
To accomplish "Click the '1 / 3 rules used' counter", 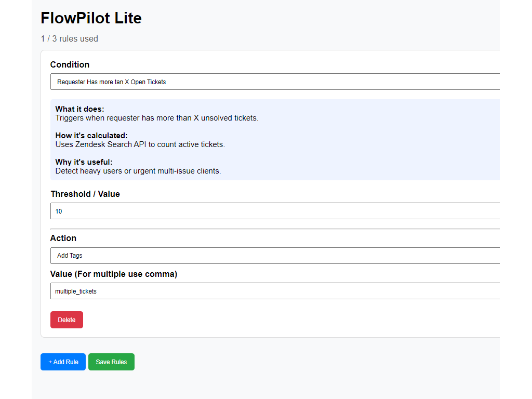I will coord(70,38).
